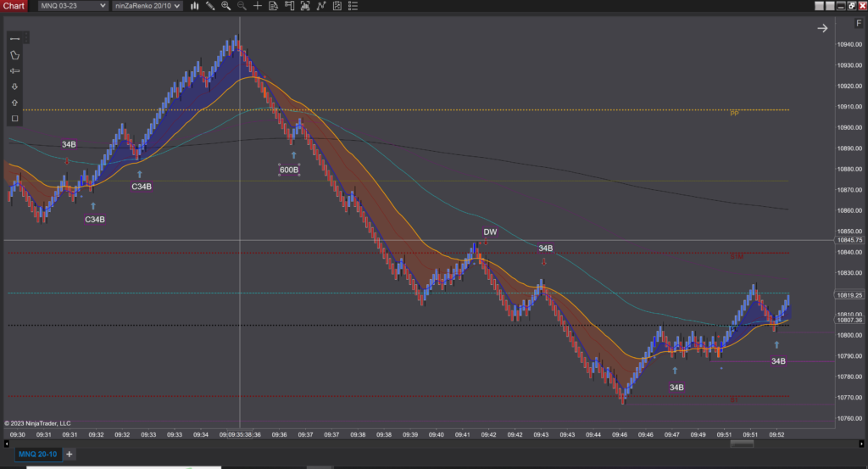
Task: Grab the drawing toolbar's dotted handle
Action: click(x=26, y=37)
